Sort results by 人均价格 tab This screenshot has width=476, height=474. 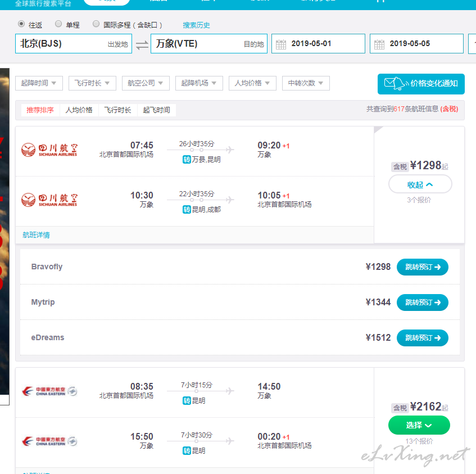click(x=79, y=110)
